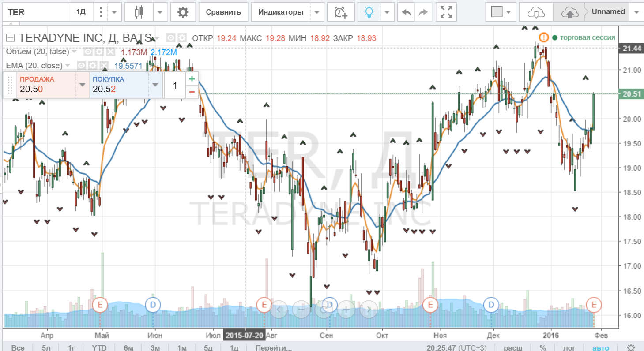The height and width of the screenshot is (351, 644).
Task: Create an alert with the alarm clock icon
Action: pyautogui.click(x=341, y=12)
